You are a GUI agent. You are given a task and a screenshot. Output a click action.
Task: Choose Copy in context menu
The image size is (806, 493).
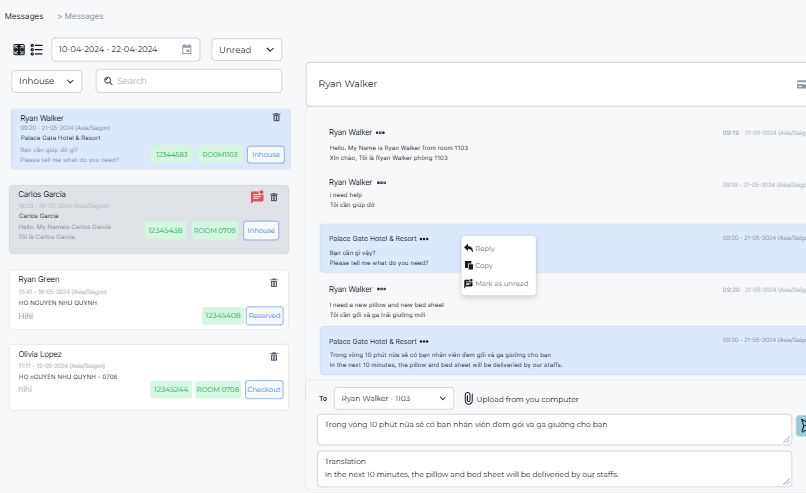pos(479,266)
